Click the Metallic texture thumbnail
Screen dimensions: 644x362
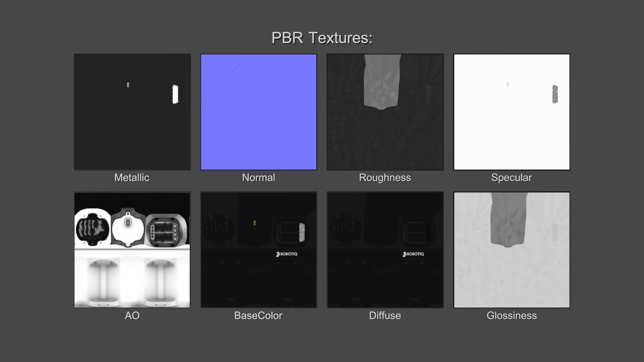132,112
